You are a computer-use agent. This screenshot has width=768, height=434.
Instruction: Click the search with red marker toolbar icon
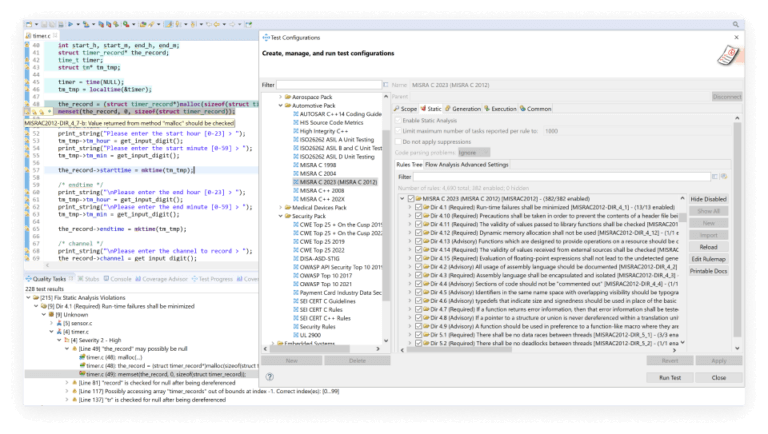126,24
